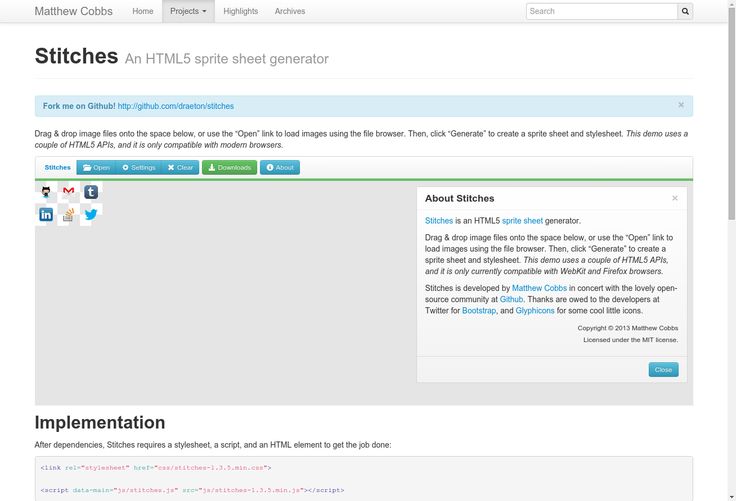736x501 pixels.
Task: Open the Highlights nav item
Action: click(x=241, y=11)
